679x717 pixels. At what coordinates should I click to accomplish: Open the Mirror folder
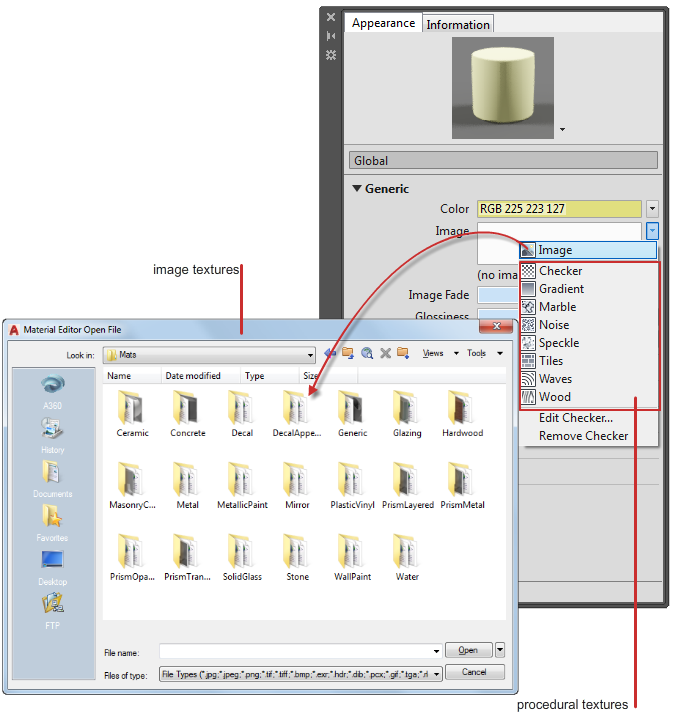coord(297,486)
